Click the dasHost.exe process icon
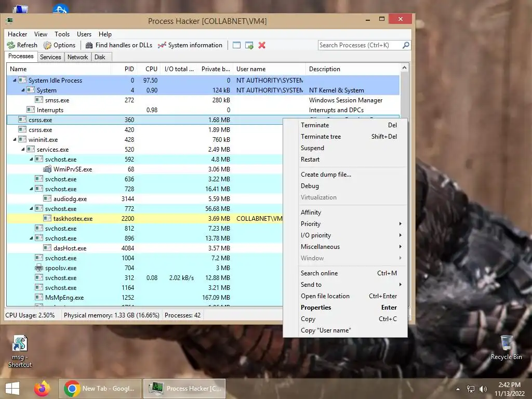Viewport: 532px width, 399px height. [47, 248]
